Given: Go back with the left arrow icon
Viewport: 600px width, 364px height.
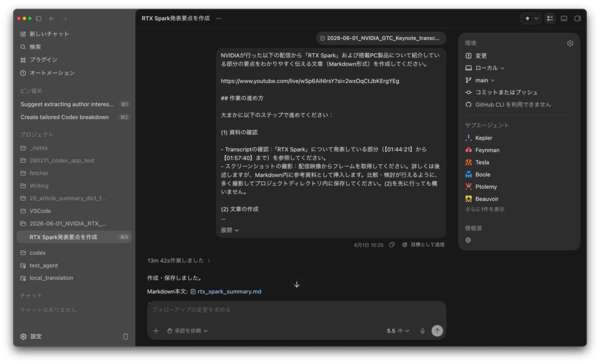Looking at the screenshot, I should (51, 18).
